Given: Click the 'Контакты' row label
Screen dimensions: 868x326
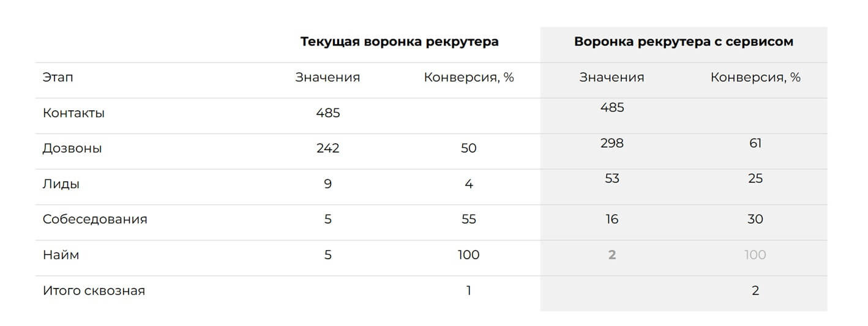Looking at the screenshot, I should click(73, 113).
